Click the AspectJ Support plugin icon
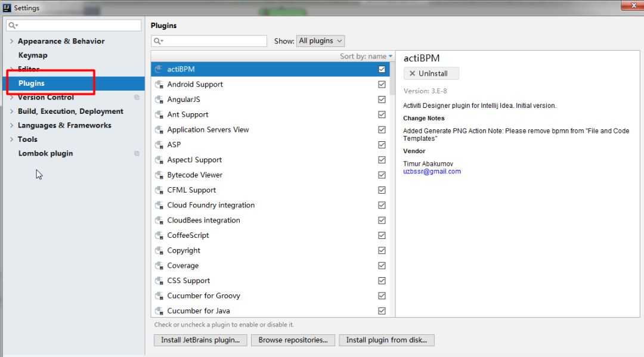 159,160
